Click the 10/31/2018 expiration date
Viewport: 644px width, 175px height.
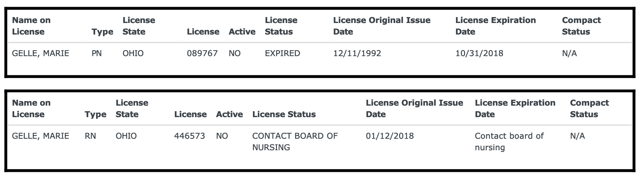(x=479, y=53)
